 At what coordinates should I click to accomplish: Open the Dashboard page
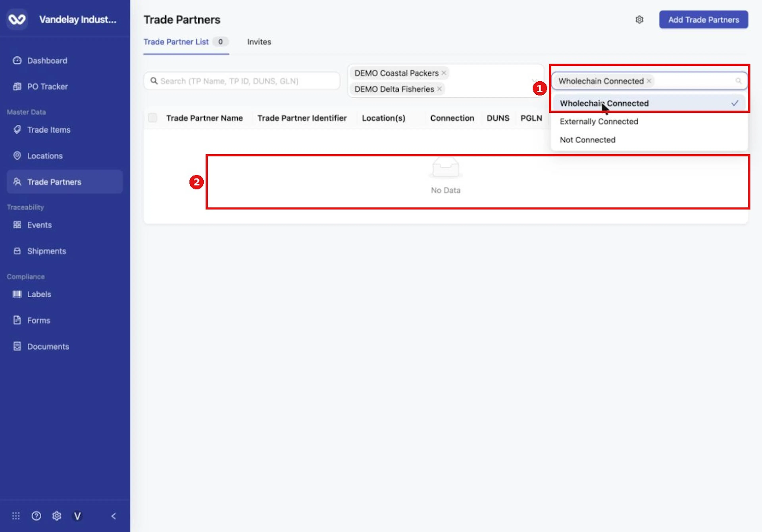(47, 61)
